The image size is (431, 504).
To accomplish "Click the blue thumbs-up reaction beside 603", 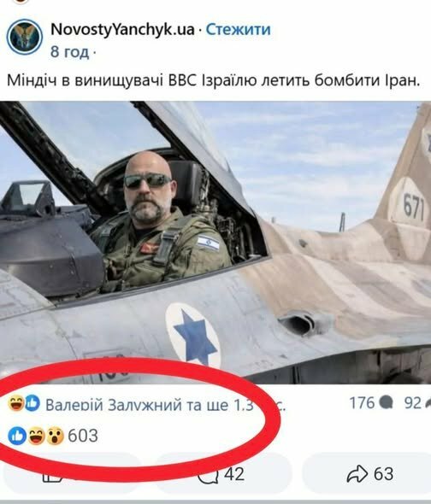I will pyautogui.click(x=17, y=436).
